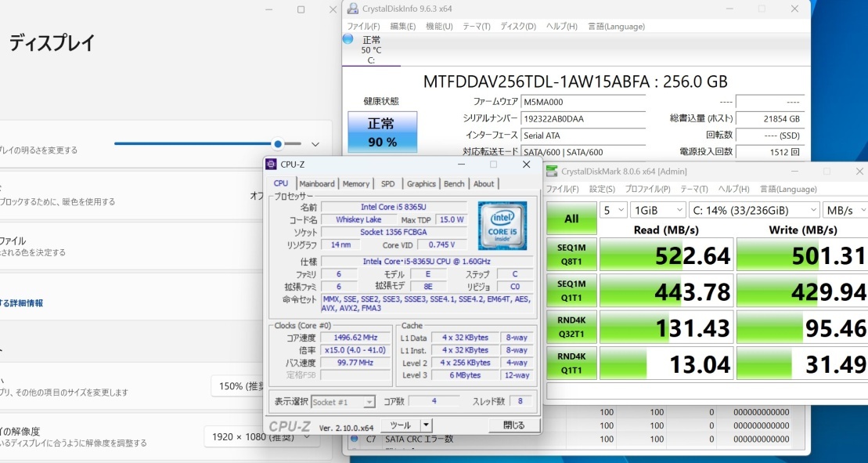The width and height of the screenshot is (868, 463).
Task: Click the transfer mode field SATA/600
Action: pos(583,152)
